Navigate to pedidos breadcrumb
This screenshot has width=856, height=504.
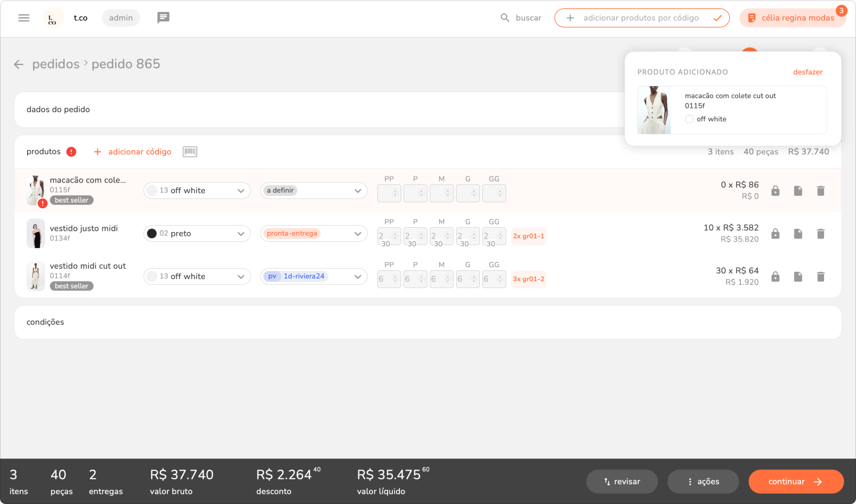(56, 64)
